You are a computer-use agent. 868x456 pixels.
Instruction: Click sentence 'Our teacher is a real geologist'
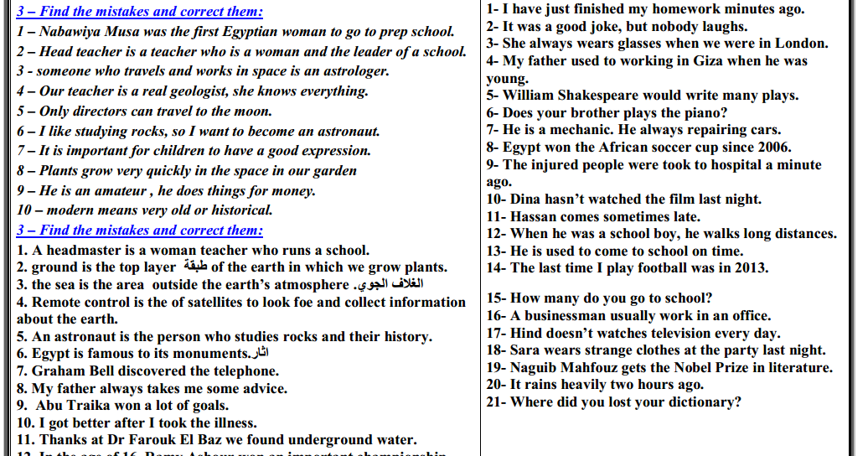[x=192, y=91]
